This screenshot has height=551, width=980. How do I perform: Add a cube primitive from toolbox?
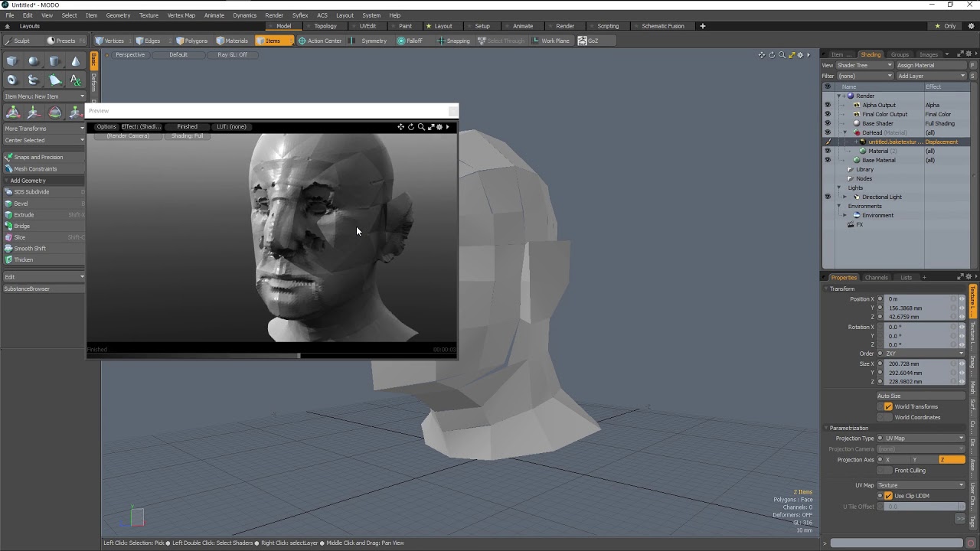[x=12, y=61]
